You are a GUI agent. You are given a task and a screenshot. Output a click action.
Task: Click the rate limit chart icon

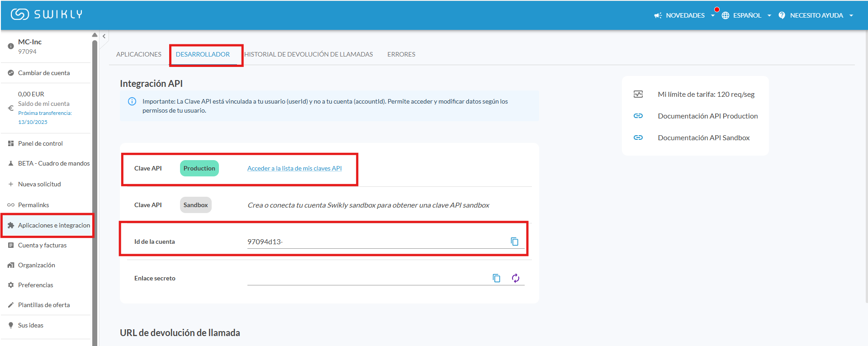[x=638, y=94]
